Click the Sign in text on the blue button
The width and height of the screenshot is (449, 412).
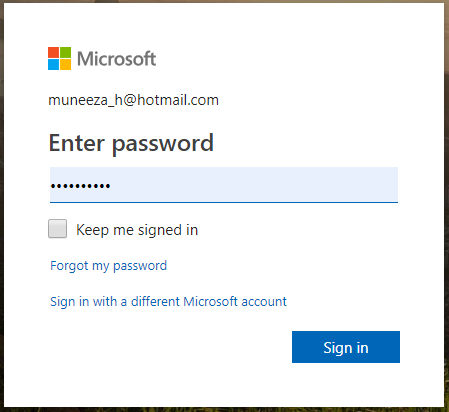click(346, 348)
